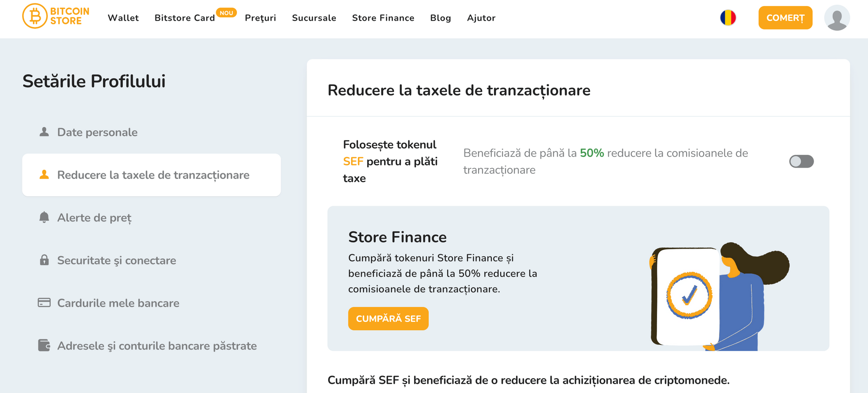
Task: Visit the Blog link
Action: [x=441, y=18]
